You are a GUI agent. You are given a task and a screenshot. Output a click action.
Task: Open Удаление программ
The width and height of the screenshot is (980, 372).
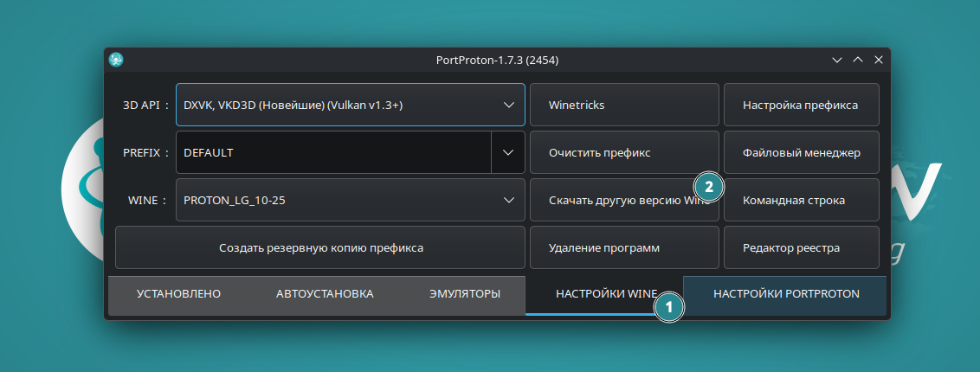tap(623, 248)
